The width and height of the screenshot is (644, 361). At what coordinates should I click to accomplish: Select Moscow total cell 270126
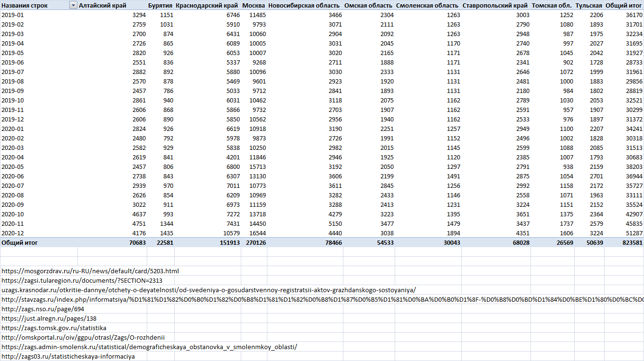coord(255,242)
